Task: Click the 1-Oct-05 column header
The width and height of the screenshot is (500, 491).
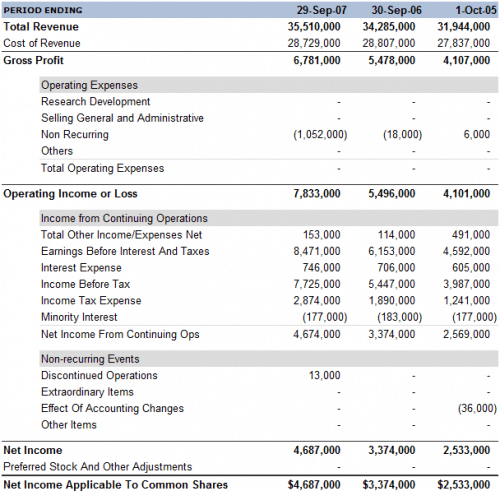Action: [476, 10]
